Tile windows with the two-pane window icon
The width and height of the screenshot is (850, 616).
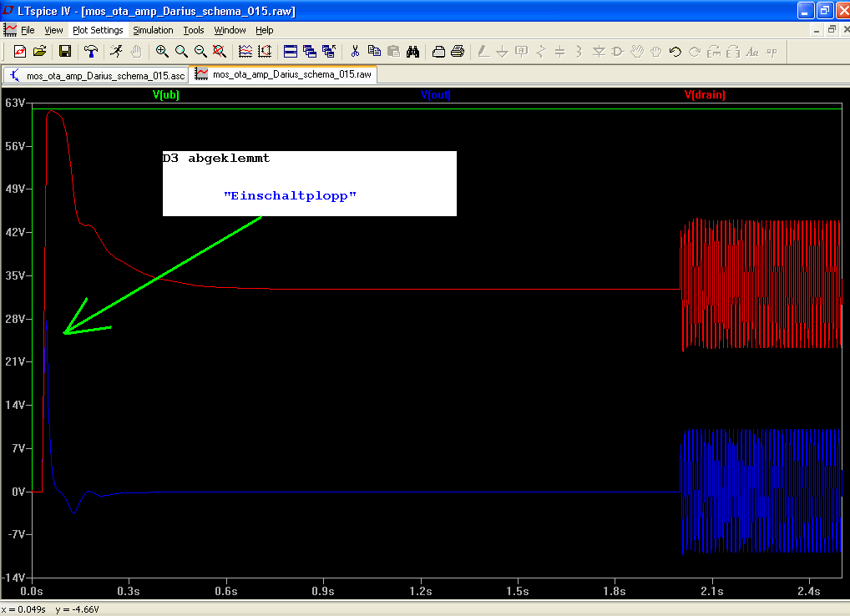pyautogui.click(x=291, y=52)
